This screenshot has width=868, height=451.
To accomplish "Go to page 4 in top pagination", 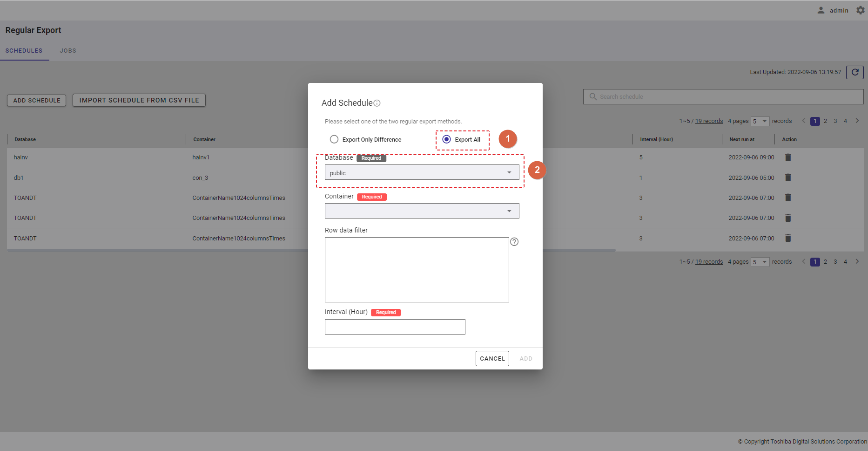I will click(846, 121).
